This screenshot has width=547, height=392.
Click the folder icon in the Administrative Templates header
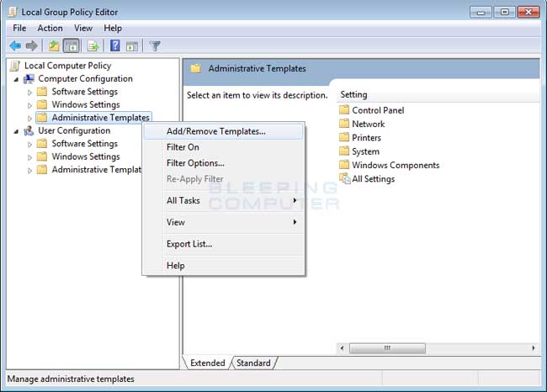pyautogui.click(x=196, y=68)
